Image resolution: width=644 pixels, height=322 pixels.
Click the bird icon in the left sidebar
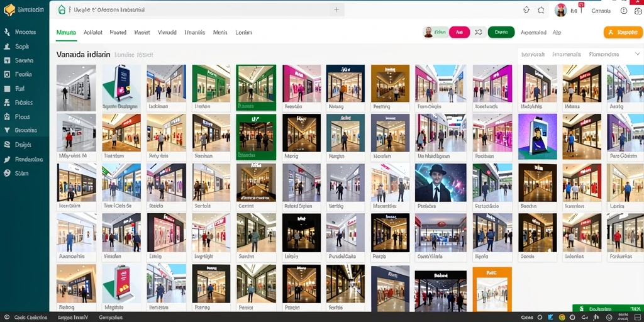pos(6,159)
